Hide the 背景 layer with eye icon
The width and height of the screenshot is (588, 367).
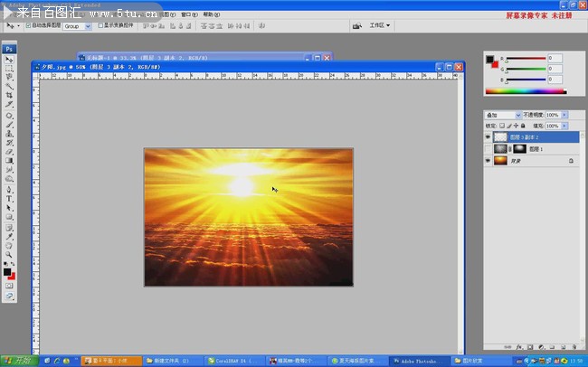(488, 160)
